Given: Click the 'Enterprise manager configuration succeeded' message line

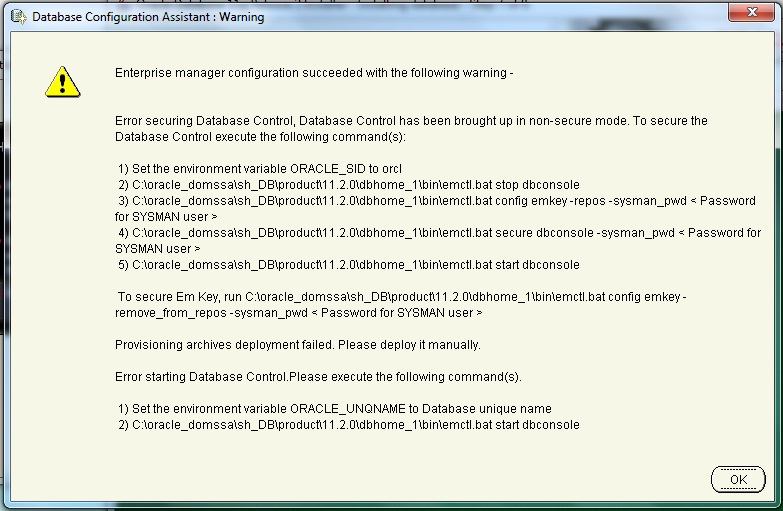Looking at the screenshot, I should tap(314, 73).
